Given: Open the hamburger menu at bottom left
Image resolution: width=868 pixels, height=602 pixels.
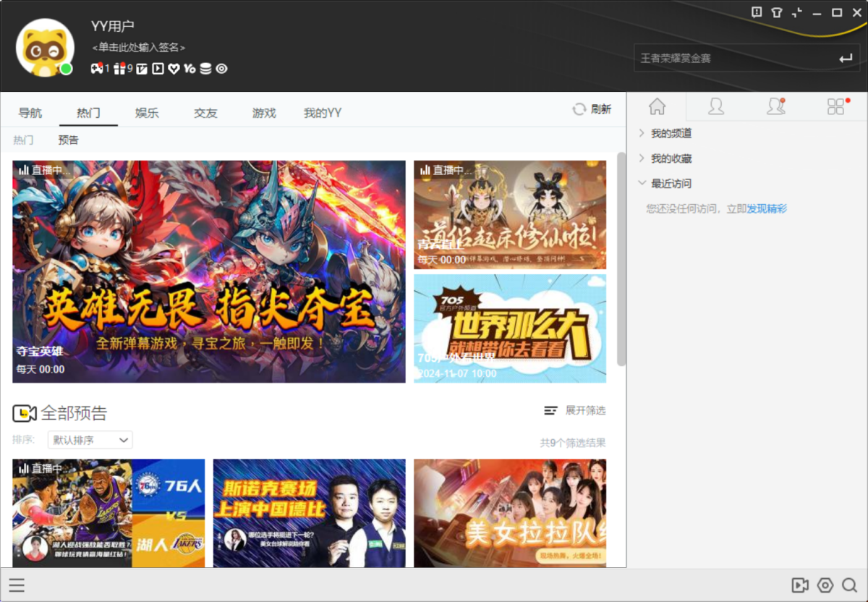Looking at the screenshot, I should click(17, 585).
